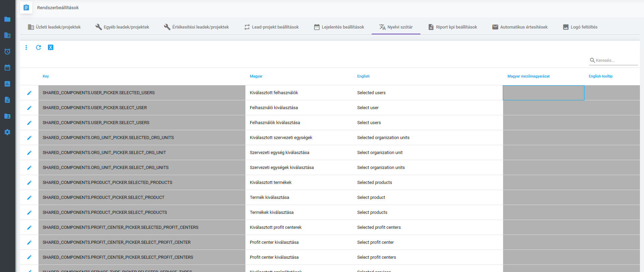Click 'Kiválasztott termékek' cell
Viewport: 644px width, 272px height.
299,183
